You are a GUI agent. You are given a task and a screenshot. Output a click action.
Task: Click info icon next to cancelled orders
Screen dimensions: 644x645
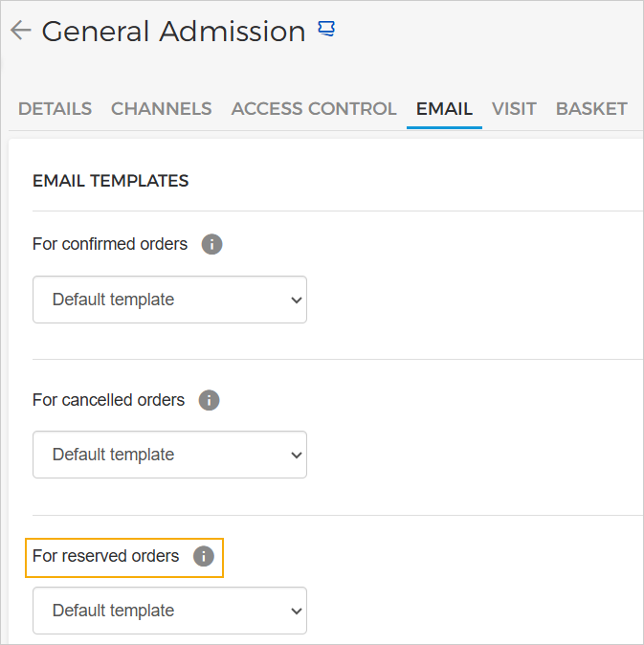tap(209, 400)
